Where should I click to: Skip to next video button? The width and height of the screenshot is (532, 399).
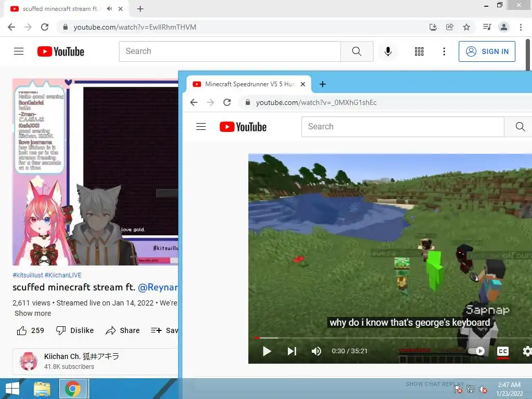(292, 351)
